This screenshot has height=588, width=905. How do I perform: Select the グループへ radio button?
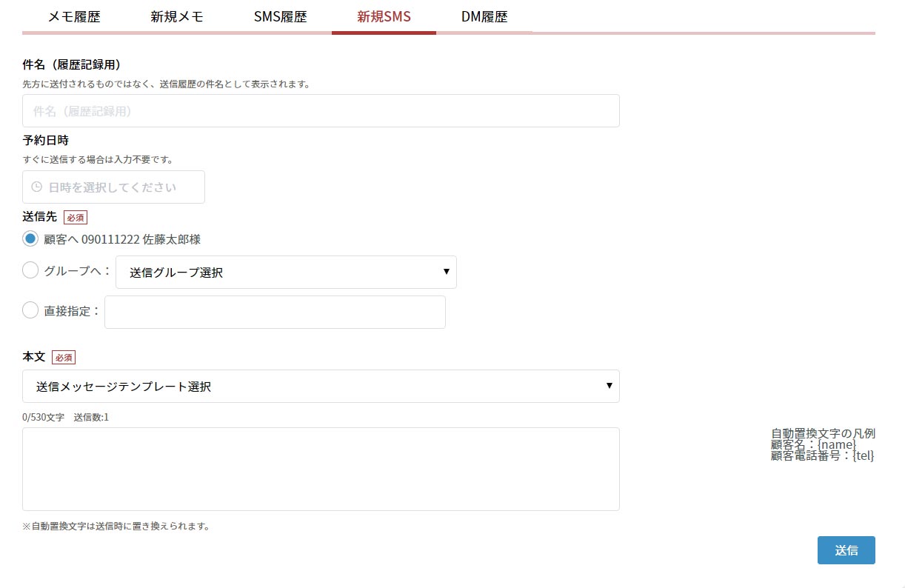[30, 271]
